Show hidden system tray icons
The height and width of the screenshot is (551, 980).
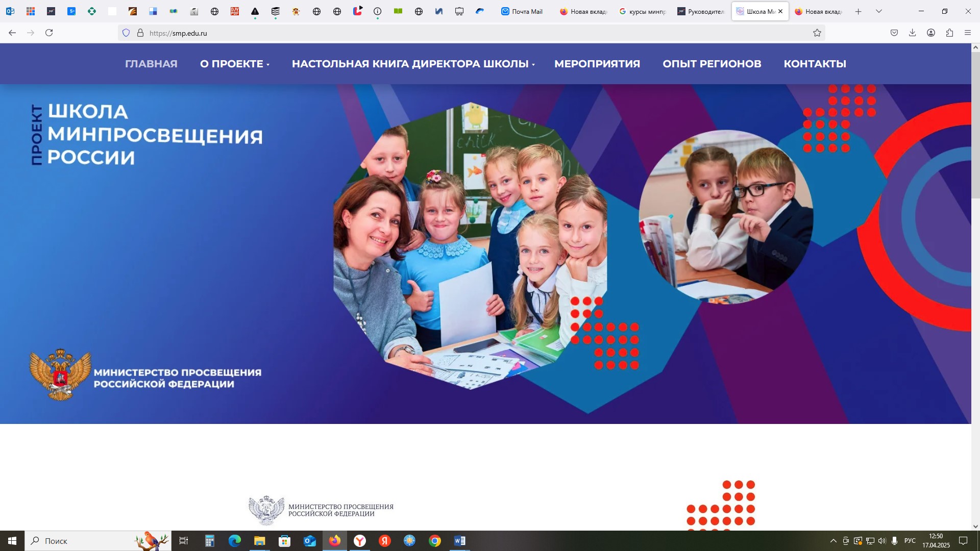(x=834, y=541)
